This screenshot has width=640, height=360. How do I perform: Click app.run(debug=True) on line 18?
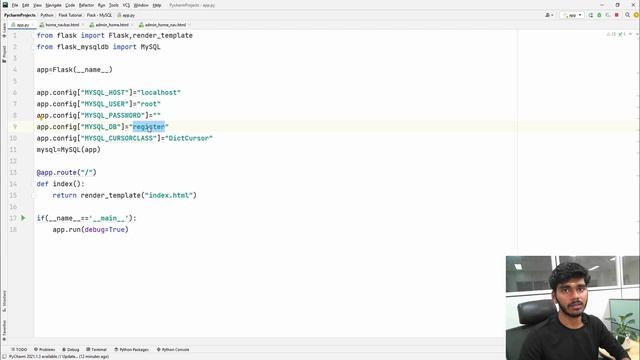91,230
